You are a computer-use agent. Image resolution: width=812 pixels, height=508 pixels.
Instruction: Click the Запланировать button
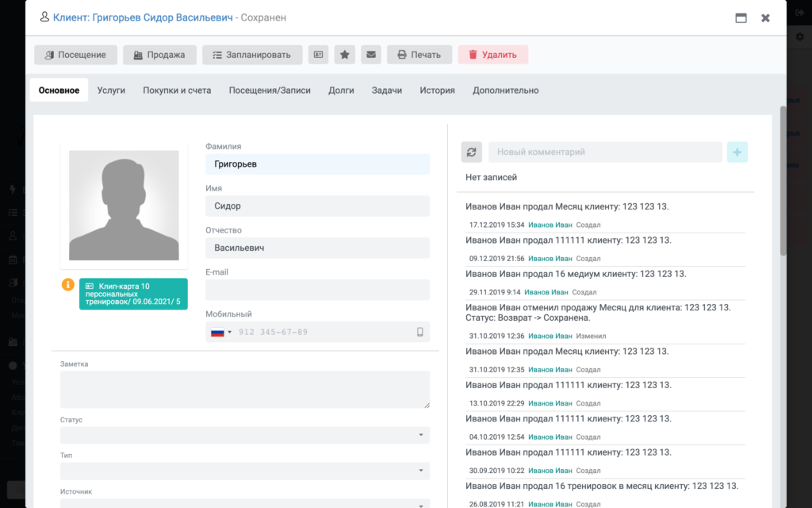(x=252, y=55)
